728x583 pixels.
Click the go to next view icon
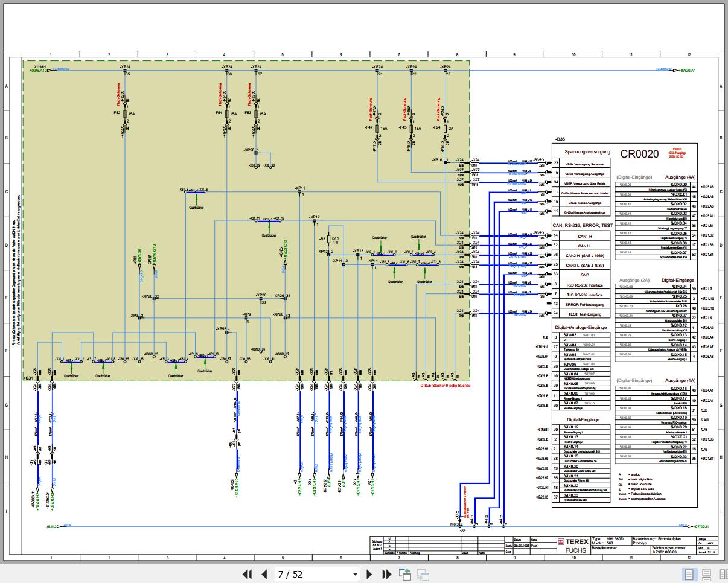[x=423, y=575]
